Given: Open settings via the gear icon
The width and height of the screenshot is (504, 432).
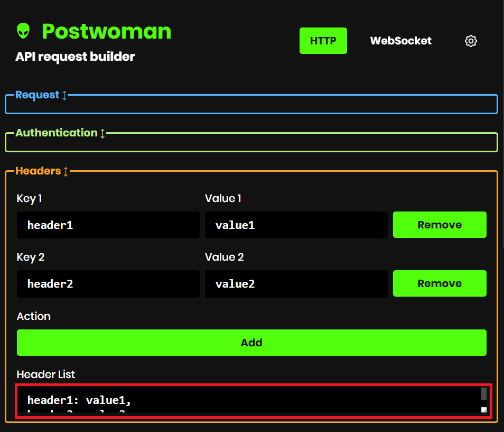Looking at the screenshot, I should [x=471, y=41].
